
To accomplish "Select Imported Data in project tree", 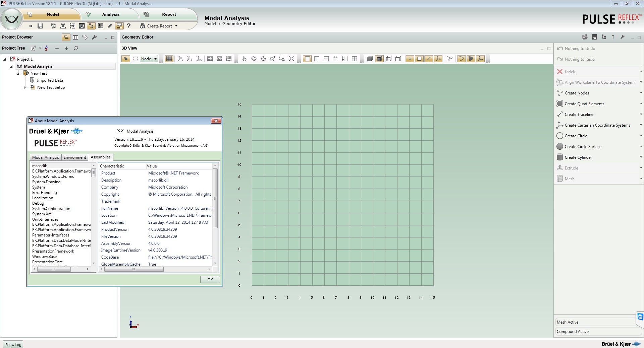I will tap(50, 80).
